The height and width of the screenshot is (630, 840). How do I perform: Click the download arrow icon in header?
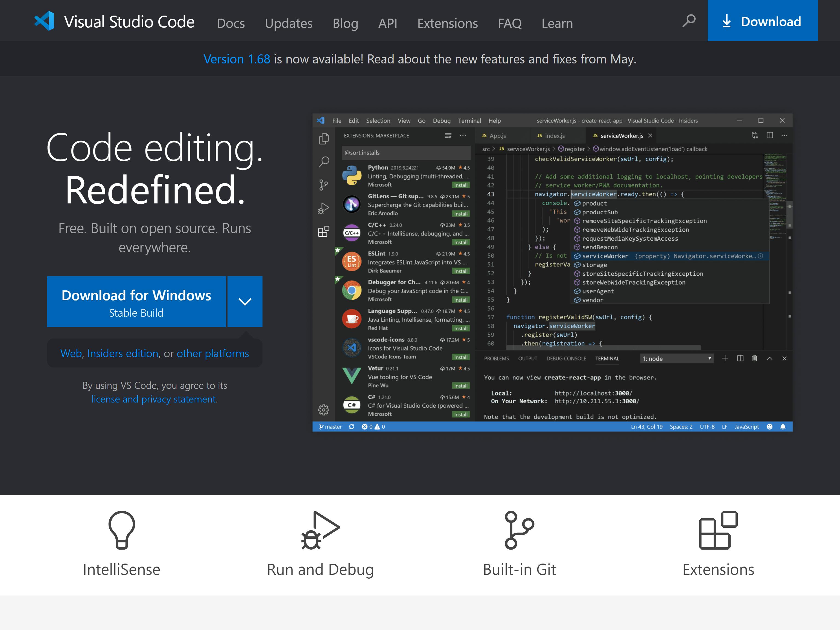(x=726, y=21)
